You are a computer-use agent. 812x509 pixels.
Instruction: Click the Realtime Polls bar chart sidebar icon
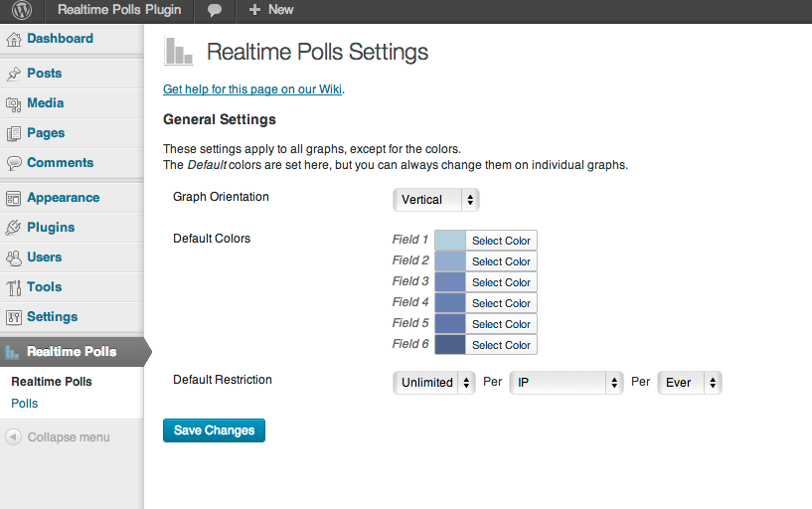[x=13, y=352]
